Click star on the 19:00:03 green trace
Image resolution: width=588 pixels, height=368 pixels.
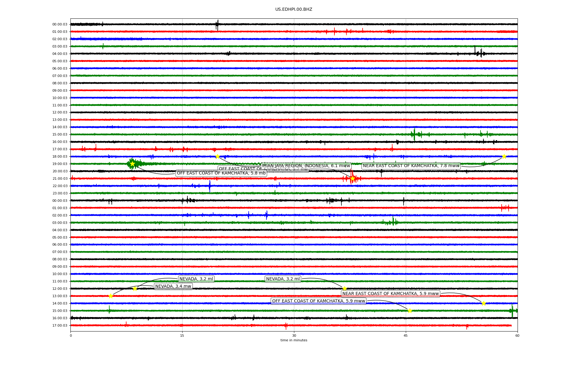point(132,164)
